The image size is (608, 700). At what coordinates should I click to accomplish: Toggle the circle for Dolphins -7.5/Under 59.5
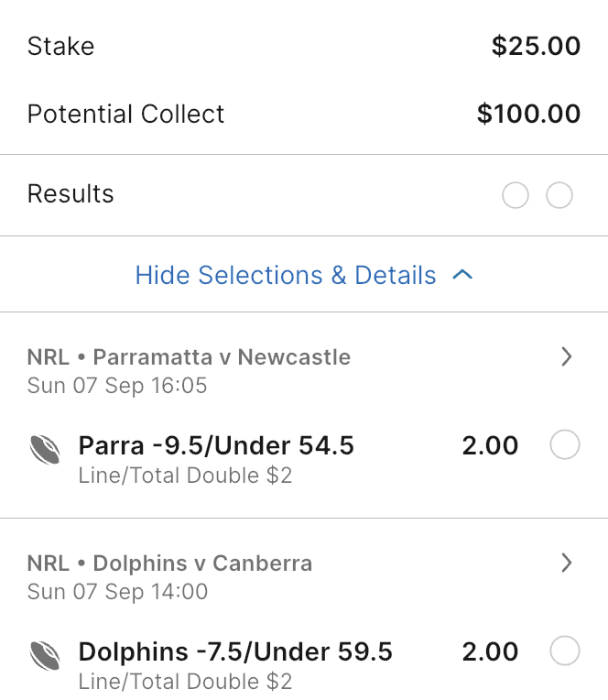564,652
